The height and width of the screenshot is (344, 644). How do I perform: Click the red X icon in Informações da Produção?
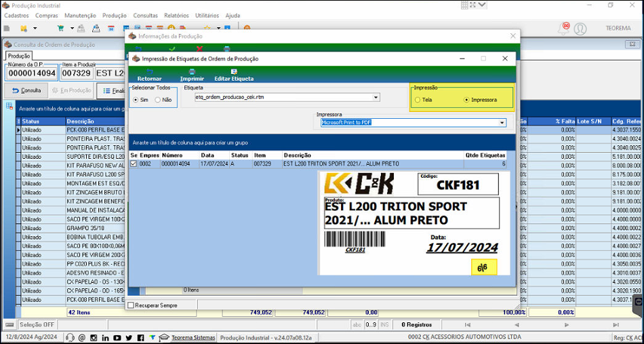coord(199,48)
